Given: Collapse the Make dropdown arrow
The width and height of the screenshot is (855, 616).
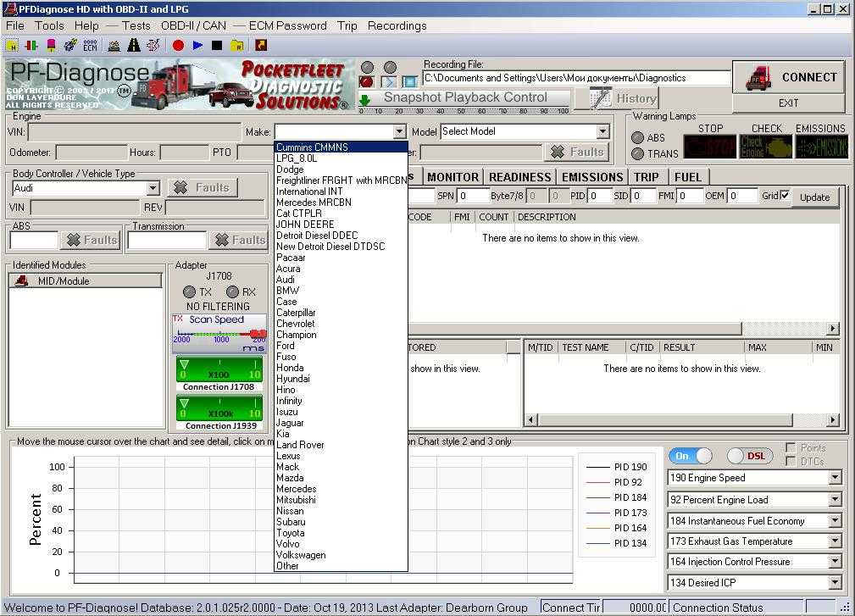Looking at the screenshot, I should coord(399,131).
